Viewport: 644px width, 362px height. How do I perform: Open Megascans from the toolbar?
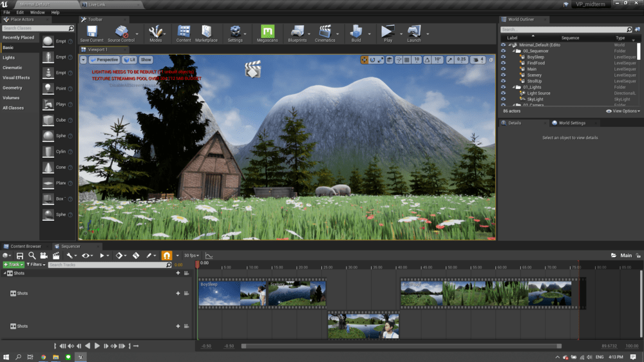tap(267, 32)
